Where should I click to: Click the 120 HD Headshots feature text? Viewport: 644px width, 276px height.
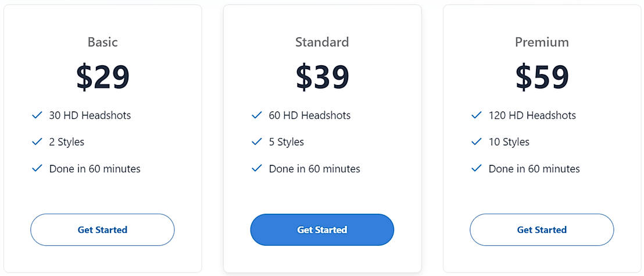(532, 115)
